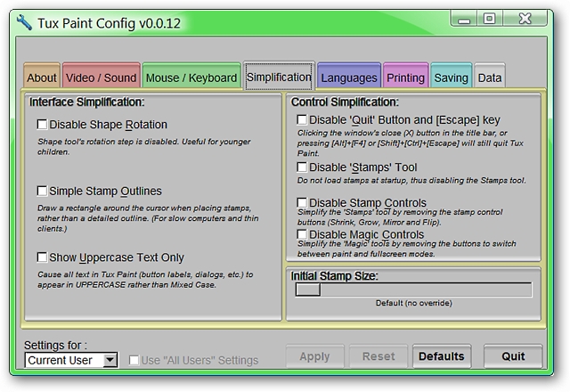
Task: Check Disable 'Quit' Button and Escape key
Action: click(302, 119)
